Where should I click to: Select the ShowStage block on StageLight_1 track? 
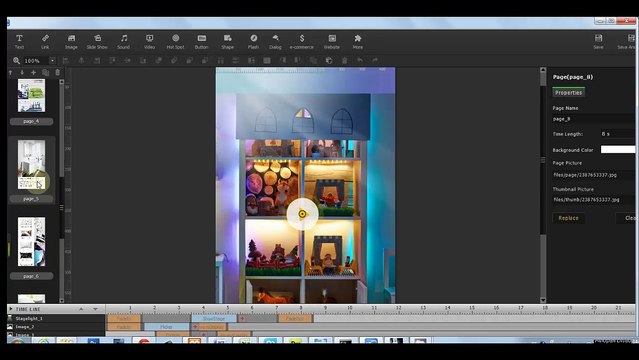point(214,318)
